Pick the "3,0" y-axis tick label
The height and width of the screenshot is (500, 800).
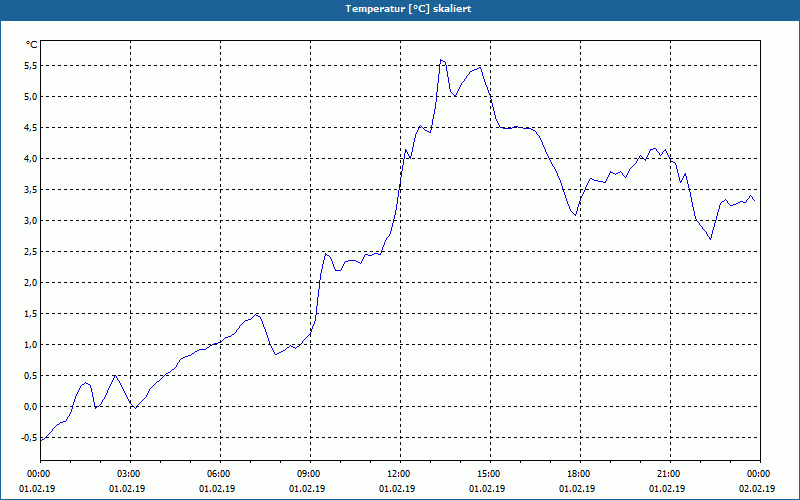pos(31,220)
